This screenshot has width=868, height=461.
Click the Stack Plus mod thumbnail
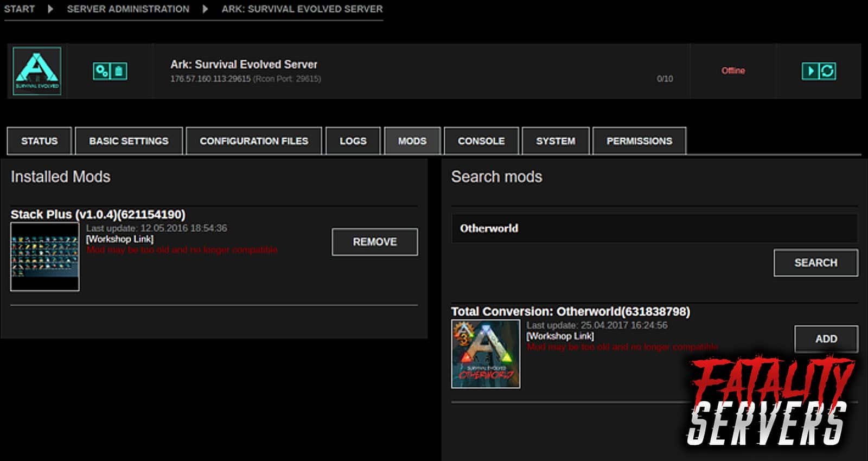(x=45, y=257)
